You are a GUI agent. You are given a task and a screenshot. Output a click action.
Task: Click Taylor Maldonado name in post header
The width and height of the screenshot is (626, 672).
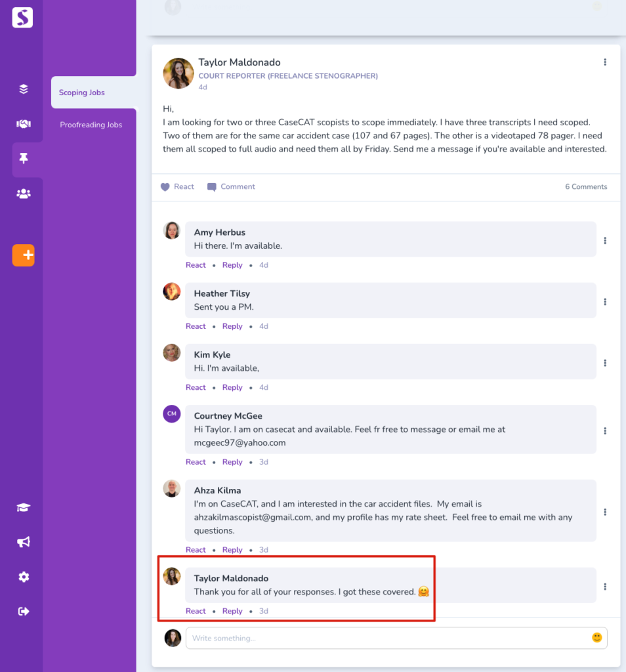[x=239, y=62]
